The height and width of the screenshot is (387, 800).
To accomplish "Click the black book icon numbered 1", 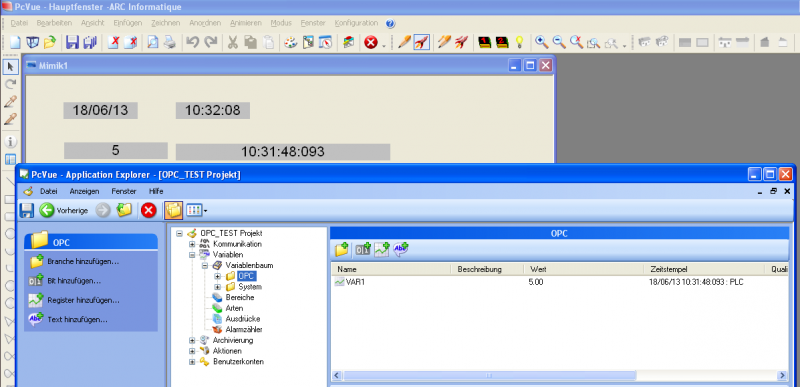I will [x=485, y=42].
